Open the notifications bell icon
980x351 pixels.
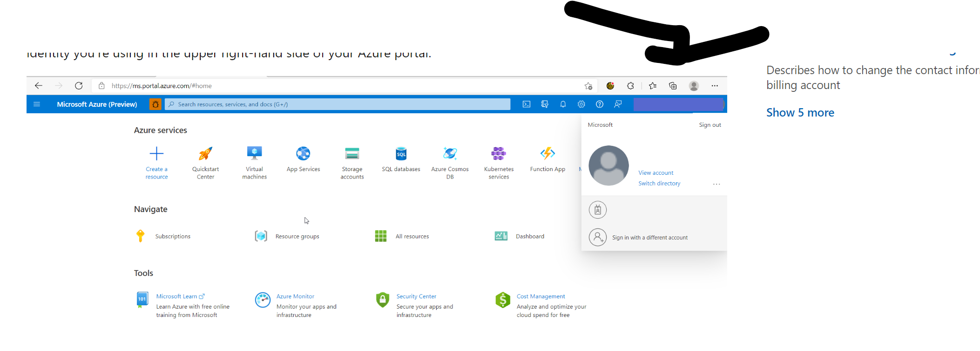tap(563, 104)
